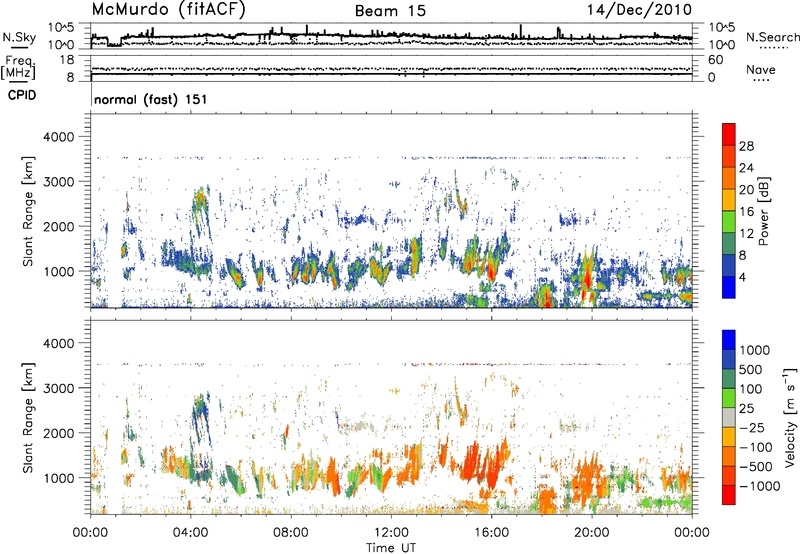The image size is (800, 554).
Task: Click the 28 value on Power colorbar
Action: 746,146
